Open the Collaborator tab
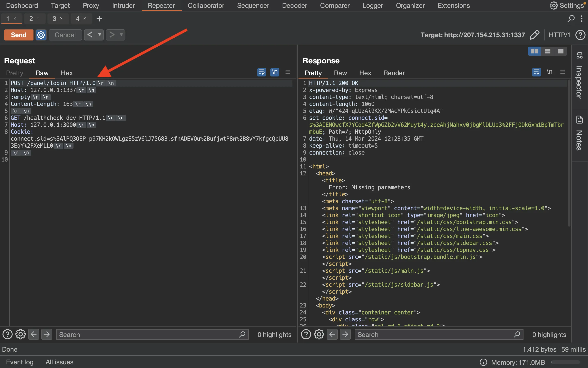Image resolution: width=588 pixels, height=368 pixels. click(206, 5)
